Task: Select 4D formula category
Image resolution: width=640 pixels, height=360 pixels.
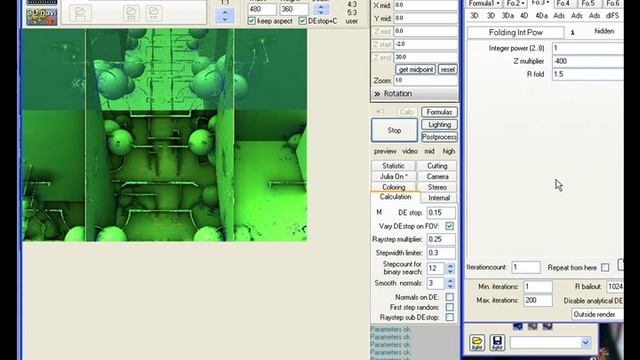Action: (x=524, y=16)
